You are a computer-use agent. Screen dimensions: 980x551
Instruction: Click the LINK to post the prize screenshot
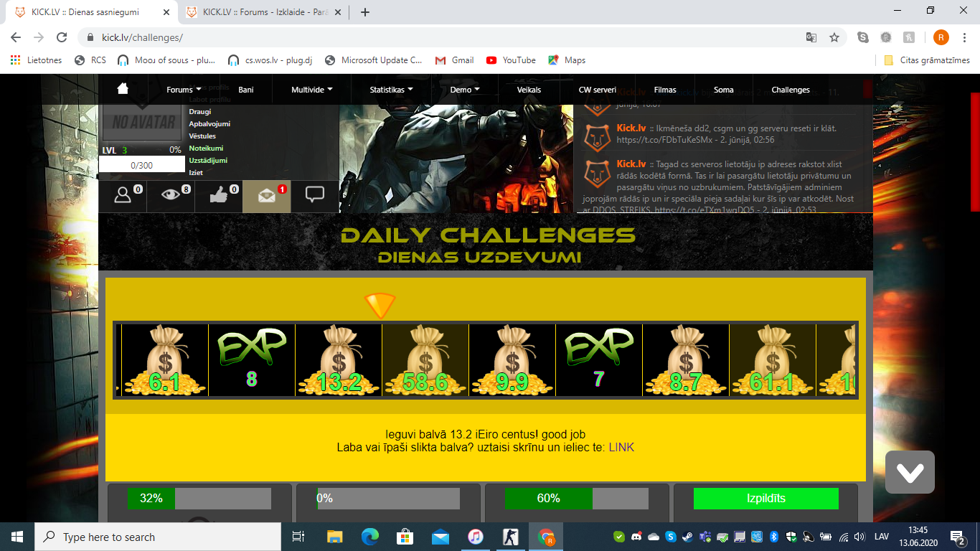tap(621, 447)
